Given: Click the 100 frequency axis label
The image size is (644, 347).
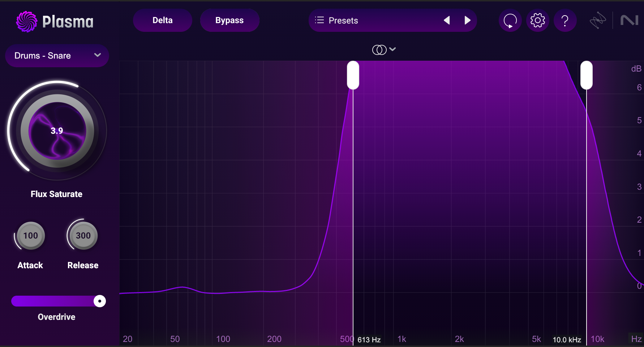Looking at the screenshot, I should point(223,339).
